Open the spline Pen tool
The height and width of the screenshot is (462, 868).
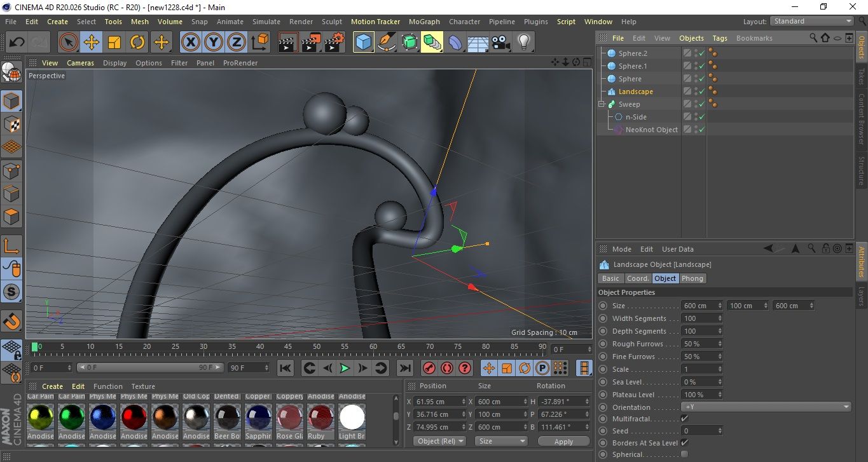pos(387,43)
